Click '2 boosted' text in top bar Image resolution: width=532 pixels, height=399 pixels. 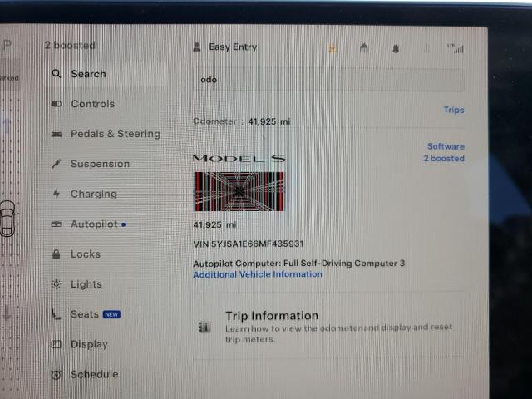click(70, 45)
